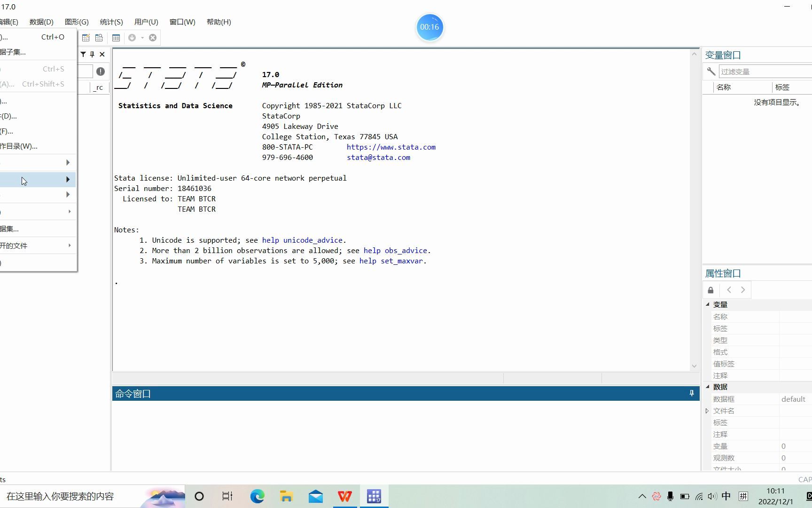Choose the 据子集... menu entry
This screenshot has width=812, height=508.
coord(38,52)
